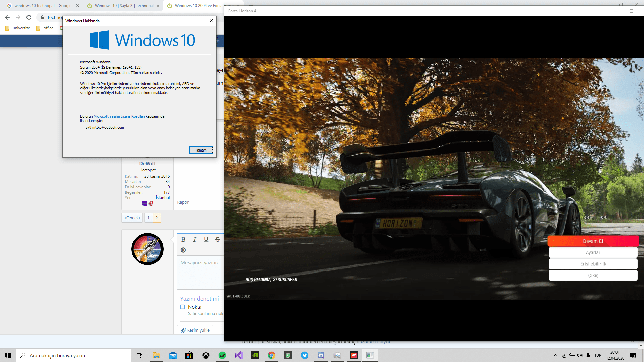Toggle bold formatting in the reply editor
Screen dimensions: 644x362
[x=183, y=239]
